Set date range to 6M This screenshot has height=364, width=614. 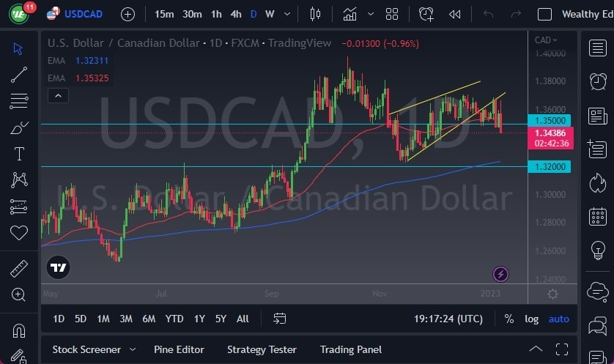pos(149,319)
